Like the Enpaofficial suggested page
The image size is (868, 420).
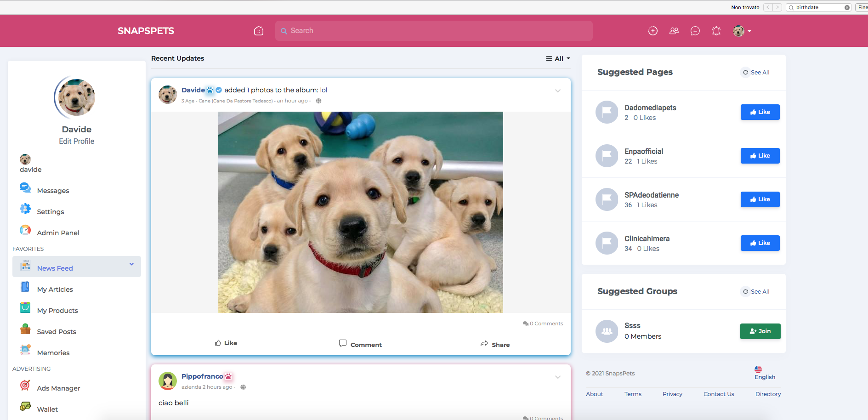coord(760,156)
